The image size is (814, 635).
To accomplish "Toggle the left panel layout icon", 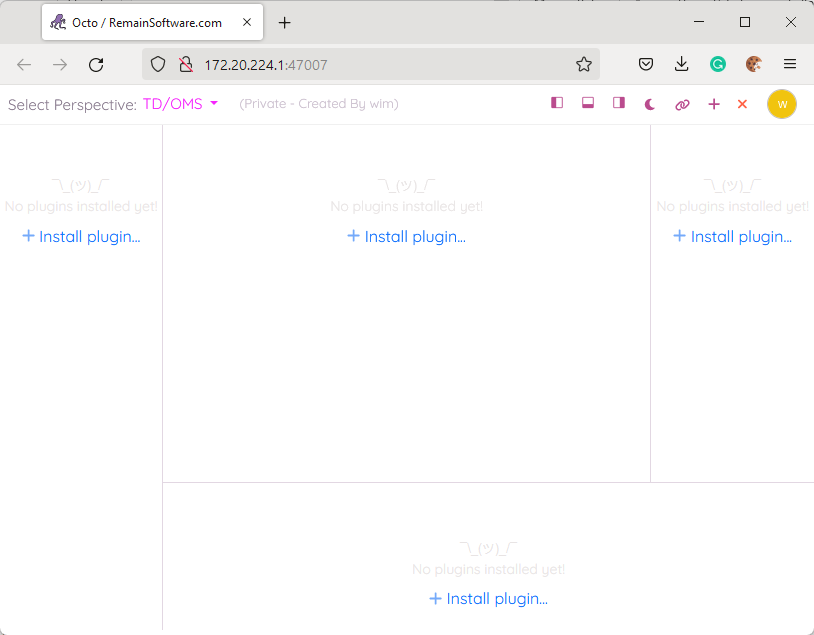I will [x=557, y=103].
